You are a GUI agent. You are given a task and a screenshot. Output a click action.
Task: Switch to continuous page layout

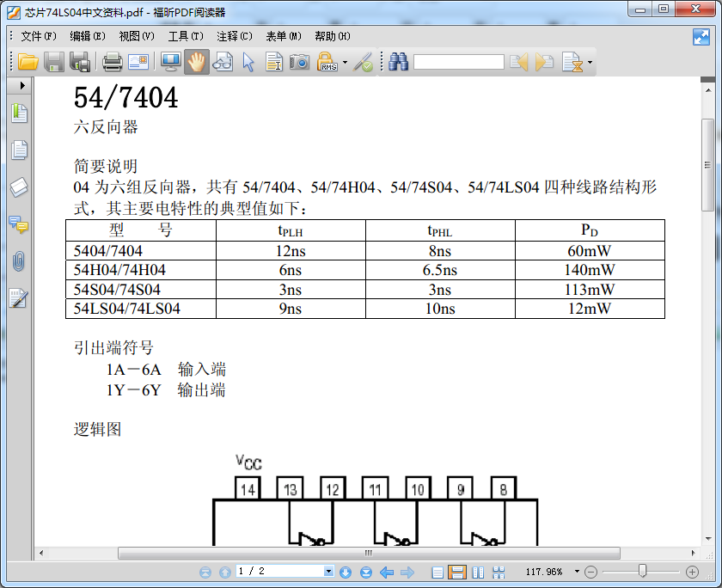(457, 573)
